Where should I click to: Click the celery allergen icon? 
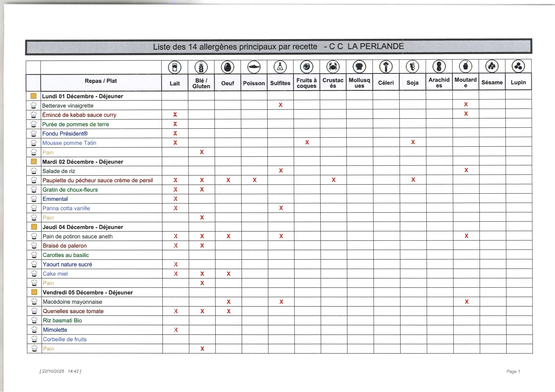point(386,66)
